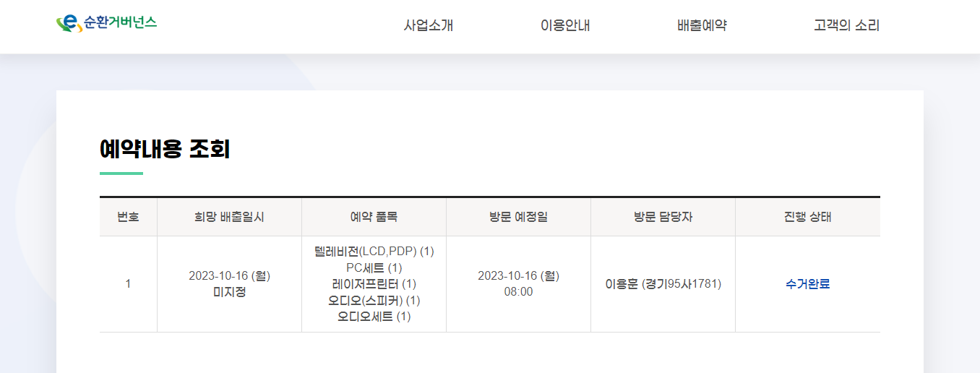This screenshot has width=980, height=373.
Task: Click the 예약 품목 column header
Action: click(x=374, y=217)
